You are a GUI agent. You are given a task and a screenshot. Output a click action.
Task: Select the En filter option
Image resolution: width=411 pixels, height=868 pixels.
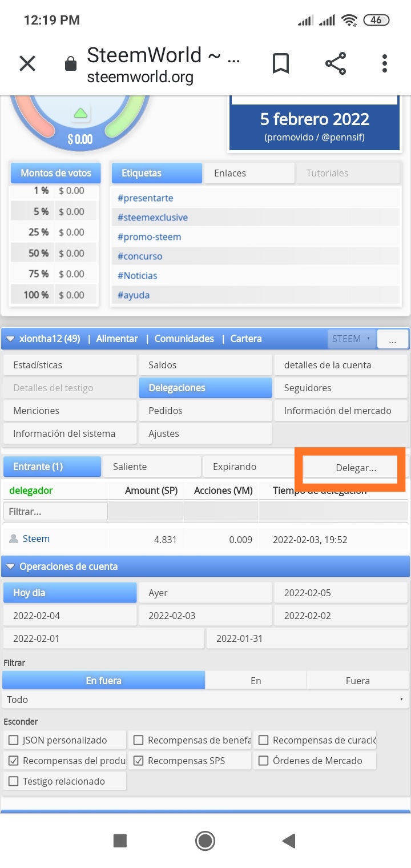[256, 680]
